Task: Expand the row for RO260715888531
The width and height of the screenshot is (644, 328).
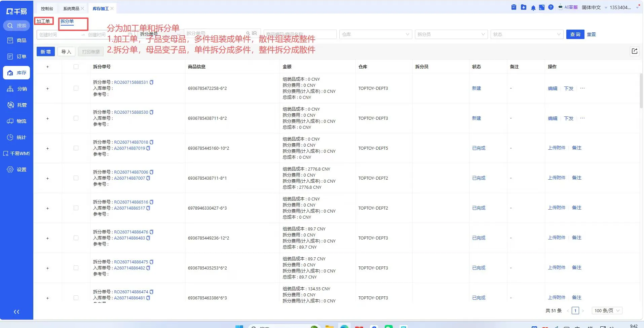Action: click(47, 88)
